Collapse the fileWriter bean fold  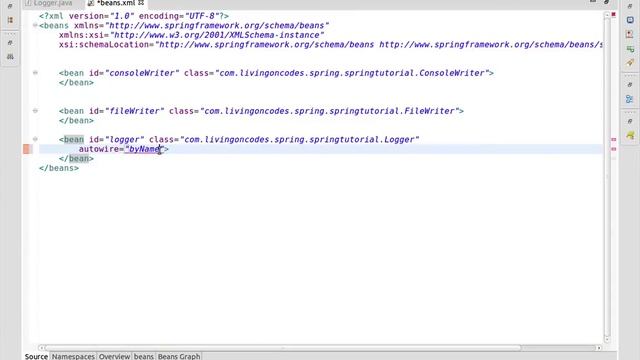[35, 111]
